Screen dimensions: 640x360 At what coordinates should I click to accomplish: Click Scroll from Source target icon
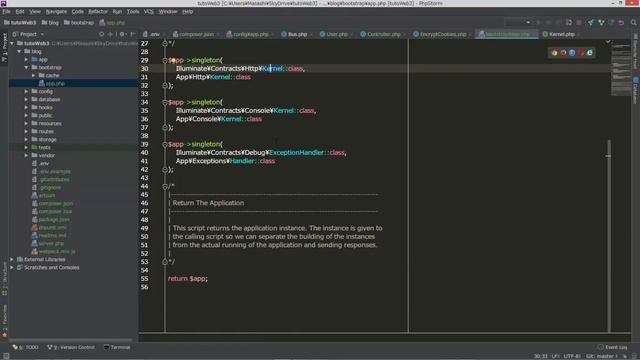102,34
